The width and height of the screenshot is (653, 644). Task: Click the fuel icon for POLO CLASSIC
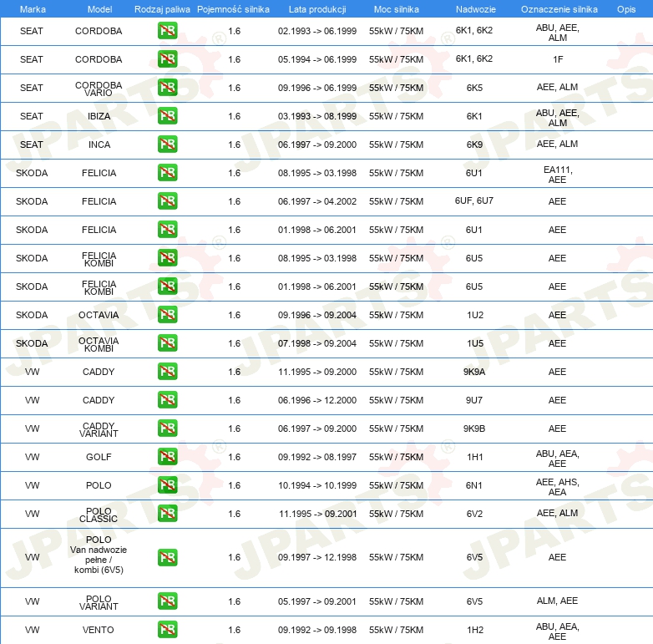167,513
